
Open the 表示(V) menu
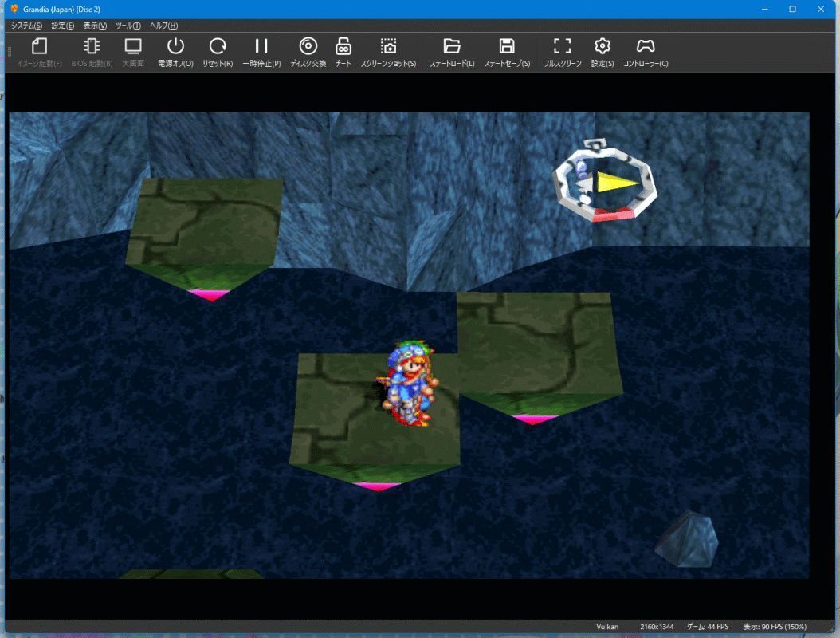(x=95, y=26)
